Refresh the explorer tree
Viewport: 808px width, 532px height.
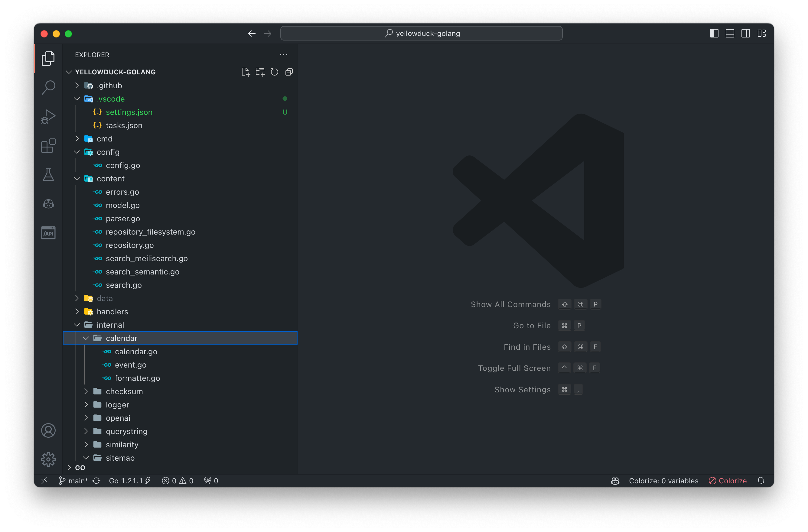click(274, 72)
